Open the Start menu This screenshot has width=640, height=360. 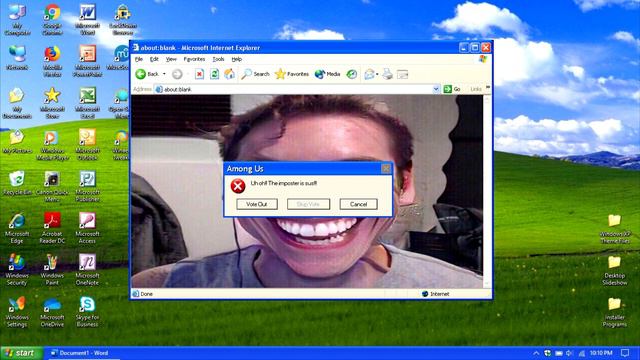coord(21,353)
